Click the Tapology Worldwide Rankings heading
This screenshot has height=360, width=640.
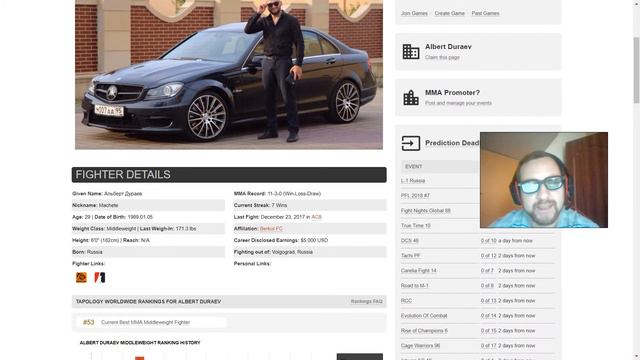point(148,302)
